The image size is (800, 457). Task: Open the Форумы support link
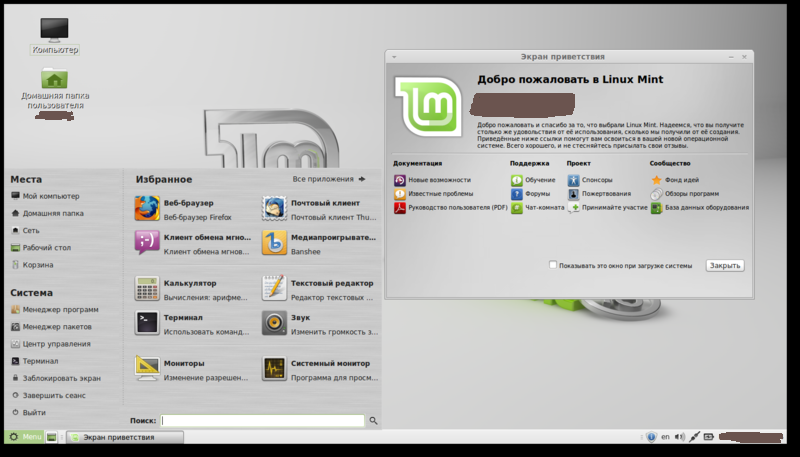pos(538,194)
